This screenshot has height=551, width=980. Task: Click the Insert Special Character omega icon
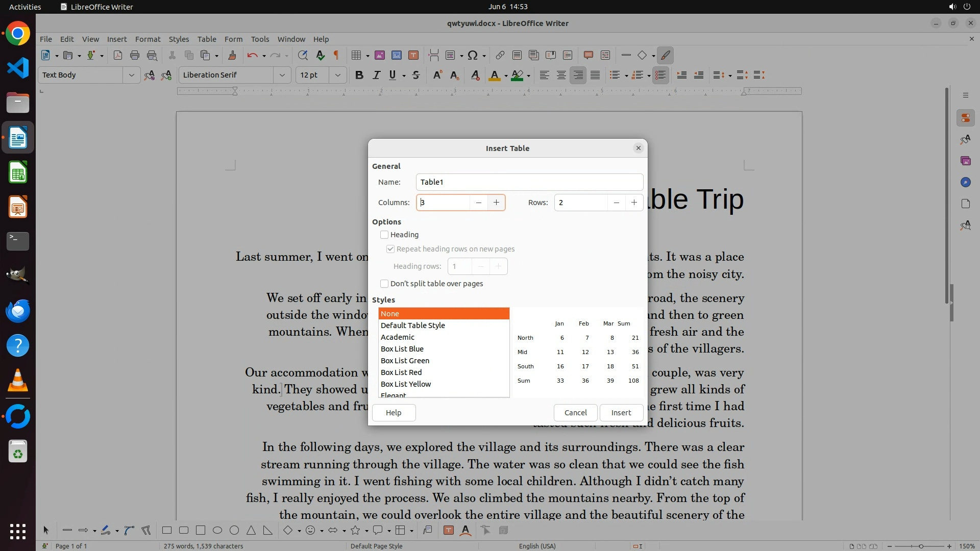click(473, 55)
